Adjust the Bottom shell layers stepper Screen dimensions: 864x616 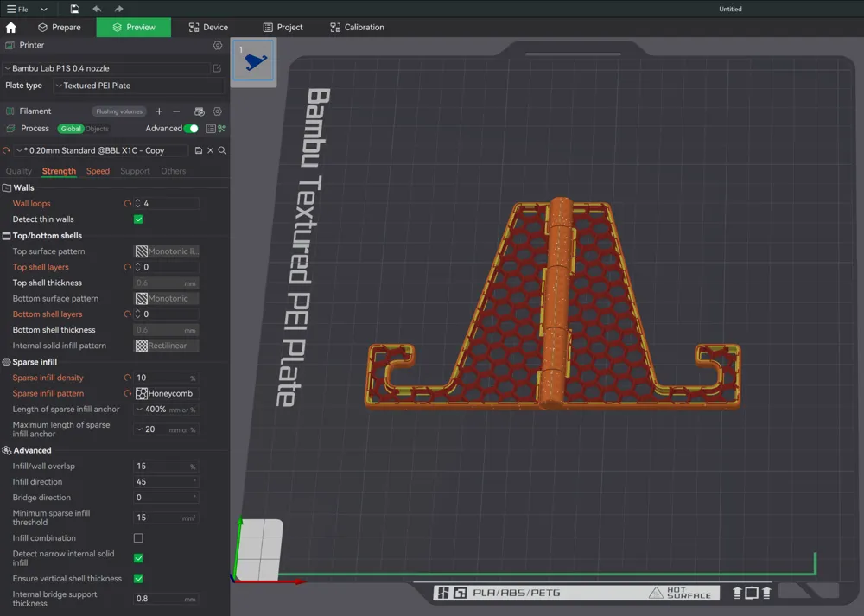(137, 314)
